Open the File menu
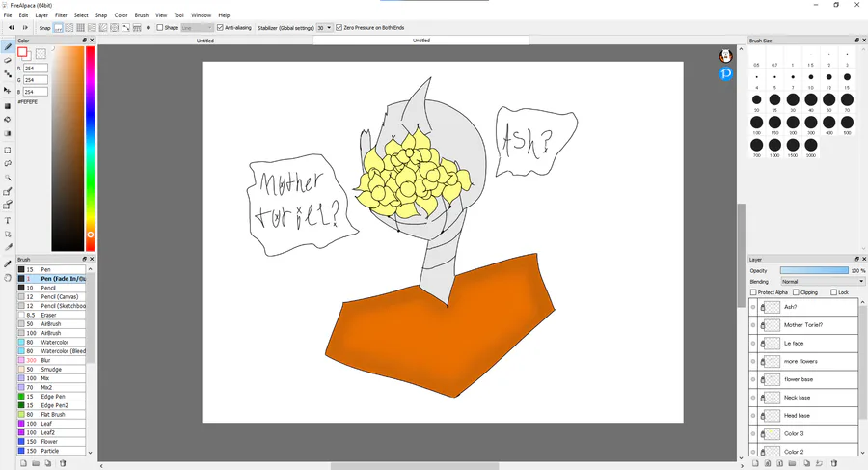This screenshot has height=470, width=868. click(8, 15)
